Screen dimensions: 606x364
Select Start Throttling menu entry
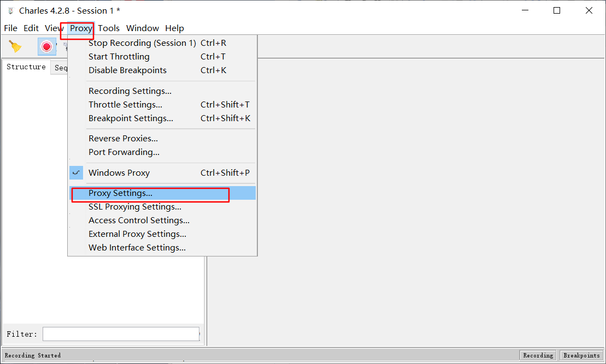pos(162,56)
